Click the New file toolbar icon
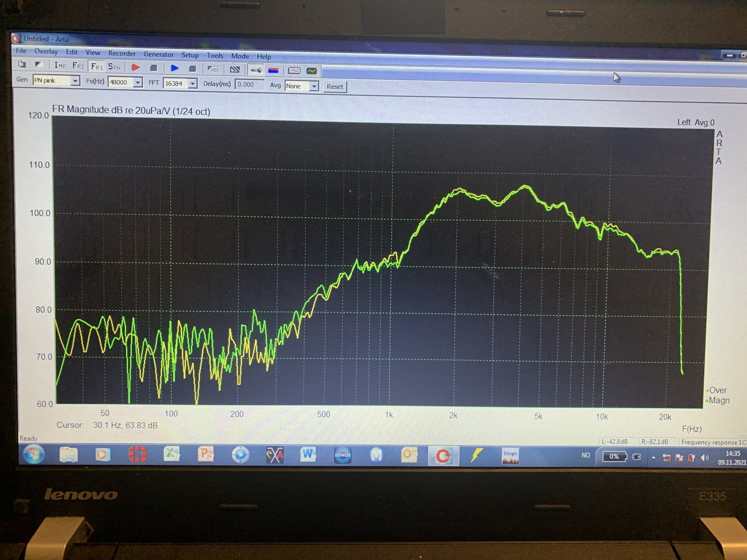Screen dimensions: 747x560 [22, 64]
